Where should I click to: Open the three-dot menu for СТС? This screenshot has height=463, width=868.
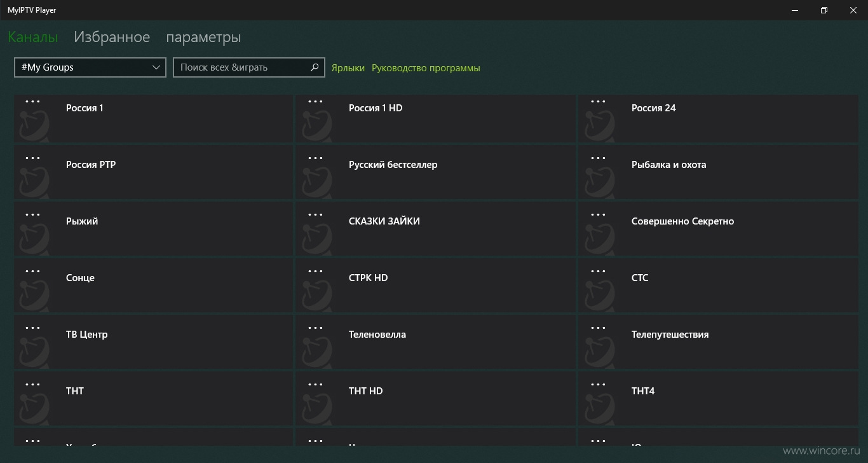598,272
